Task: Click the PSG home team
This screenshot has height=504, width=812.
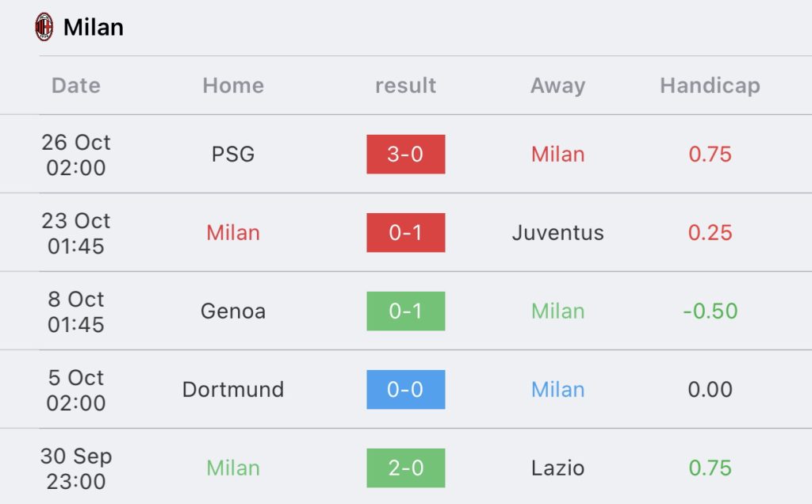Action: click(x=233, y=155)
